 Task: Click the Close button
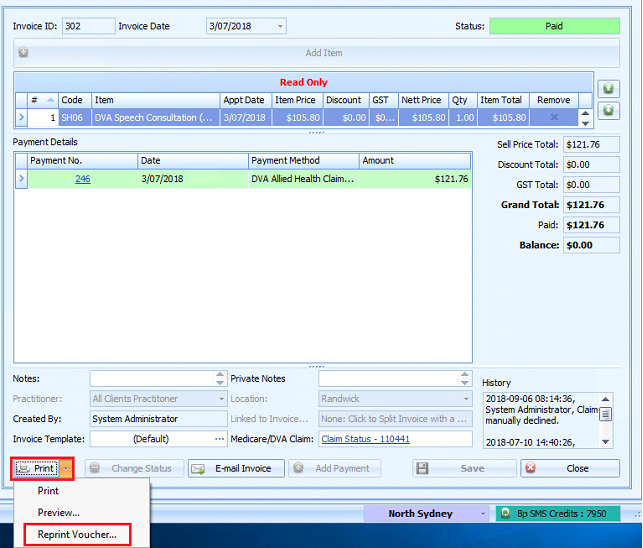tap(570, 468)
